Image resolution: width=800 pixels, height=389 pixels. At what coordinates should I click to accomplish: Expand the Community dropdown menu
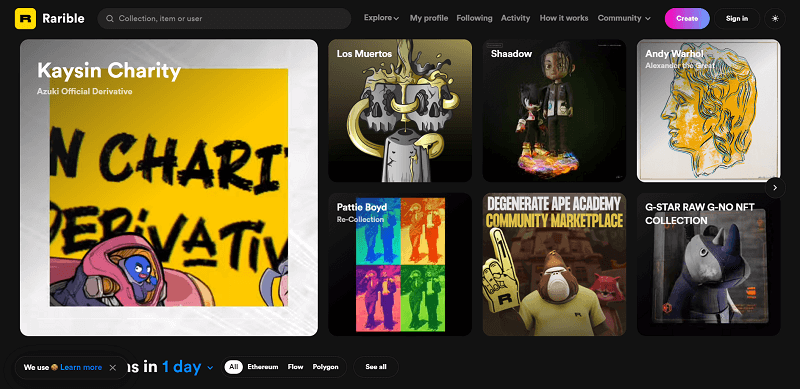[624, 18]
